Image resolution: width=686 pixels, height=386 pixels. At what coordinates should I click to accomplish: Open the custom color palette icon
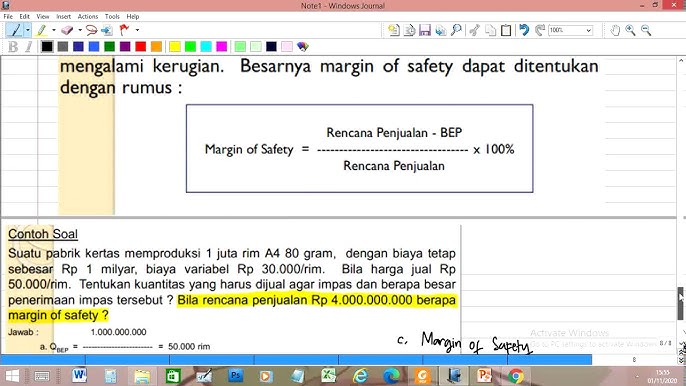click(x=303, y=46)
